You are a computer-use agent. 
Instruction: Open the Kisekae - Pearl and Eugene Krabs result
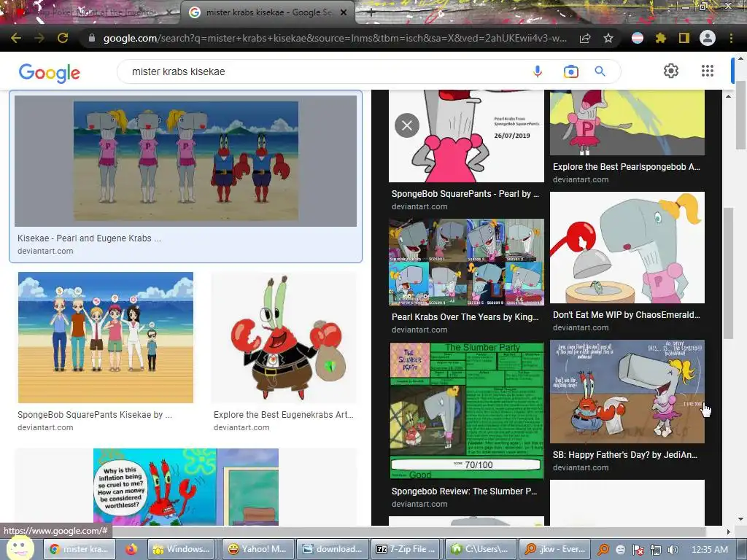click(185, 161)
